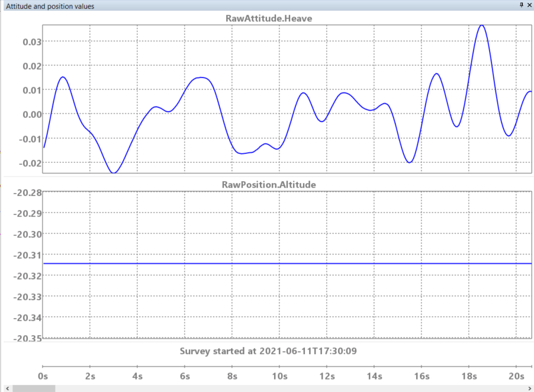Viewport: 534px width, 392px height.
Task: Click the 0.02 label on Heave axis
Action: (32, 66)
